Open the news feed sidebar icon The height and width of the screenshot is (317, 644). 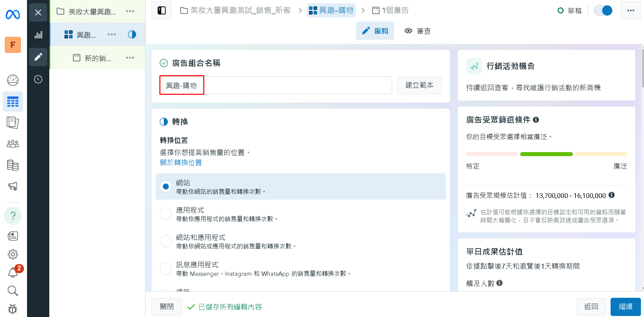(x=13, y=236)
